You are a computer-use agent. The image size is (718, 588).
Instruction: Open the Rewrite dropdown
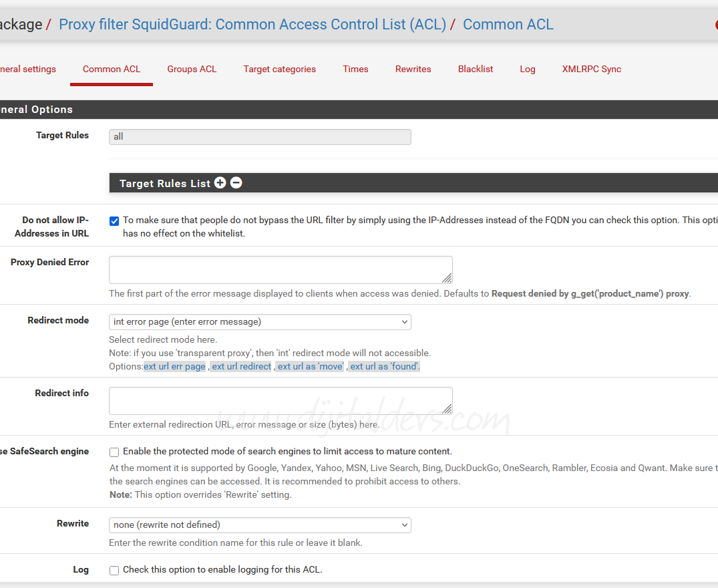pos(260,525)
